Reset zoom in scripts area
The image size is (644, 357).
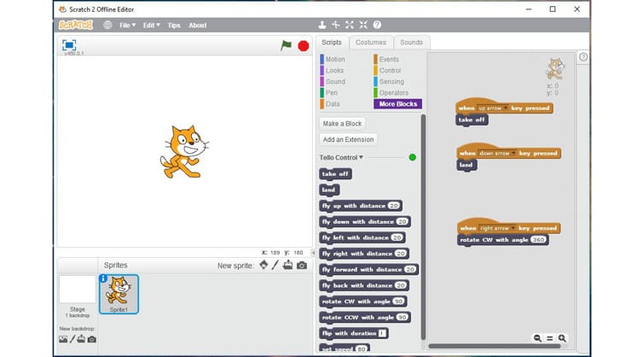550,338
